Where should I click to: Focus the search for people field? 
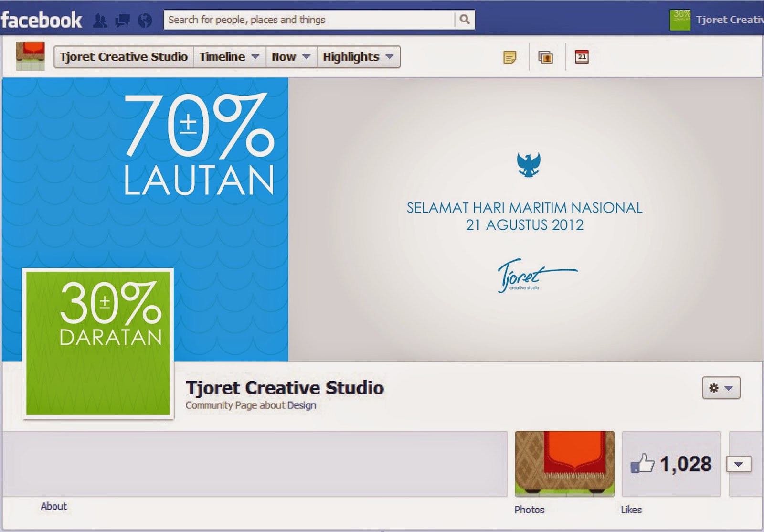[309, 20]
